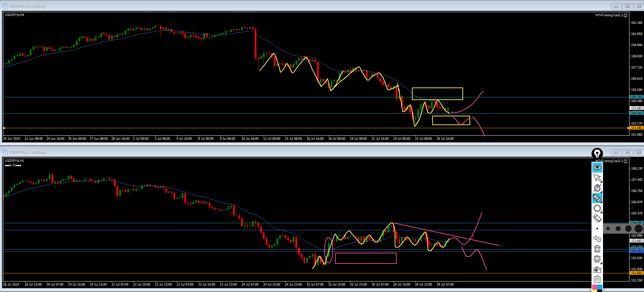Select the highlighted pen marker tool
The height and width of the screenshot is (292, 644).
597,198
